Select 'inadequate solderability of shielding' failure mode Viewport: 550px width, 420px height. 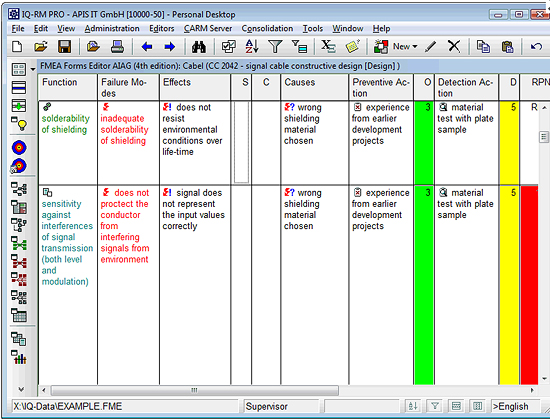(x=128, y=143)
